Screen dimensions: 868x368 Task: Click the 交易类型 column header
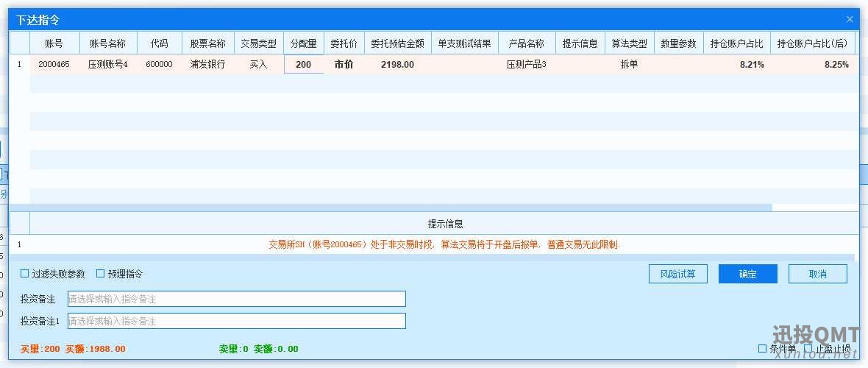tap(258, 43)
